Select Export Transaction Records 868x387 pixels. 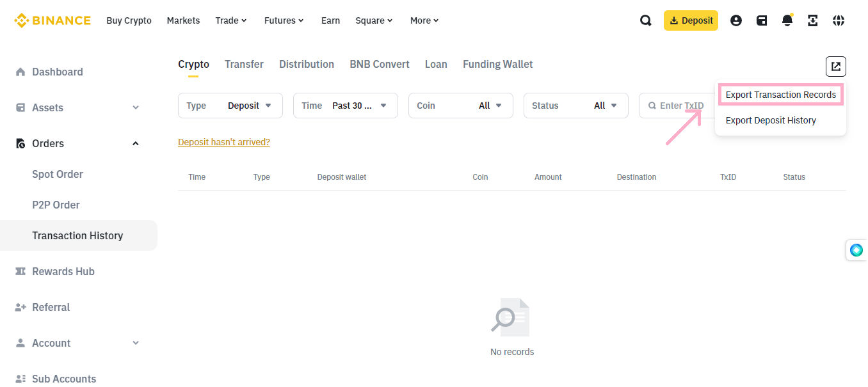pyautogui.click(x=780, y=94)
